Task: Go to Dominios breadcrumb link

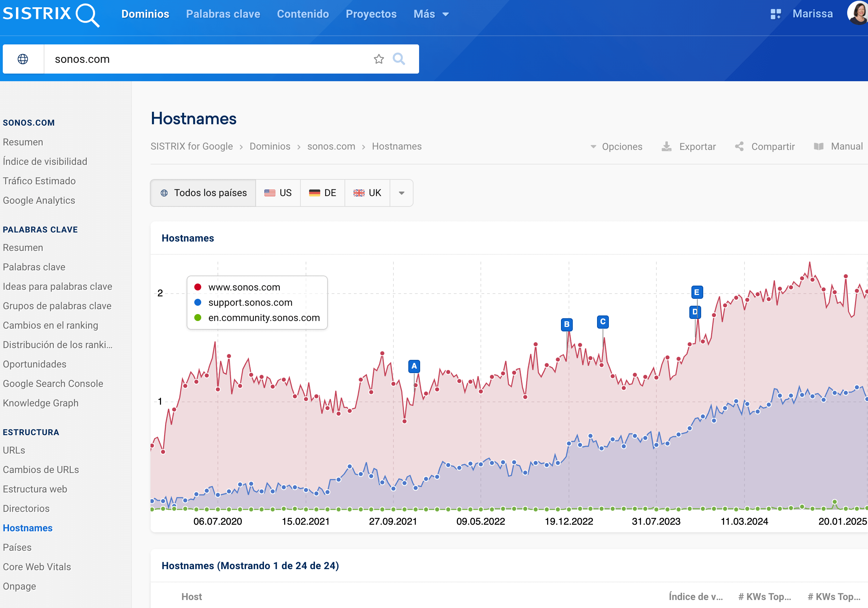Action: click(x=270, y=147)
